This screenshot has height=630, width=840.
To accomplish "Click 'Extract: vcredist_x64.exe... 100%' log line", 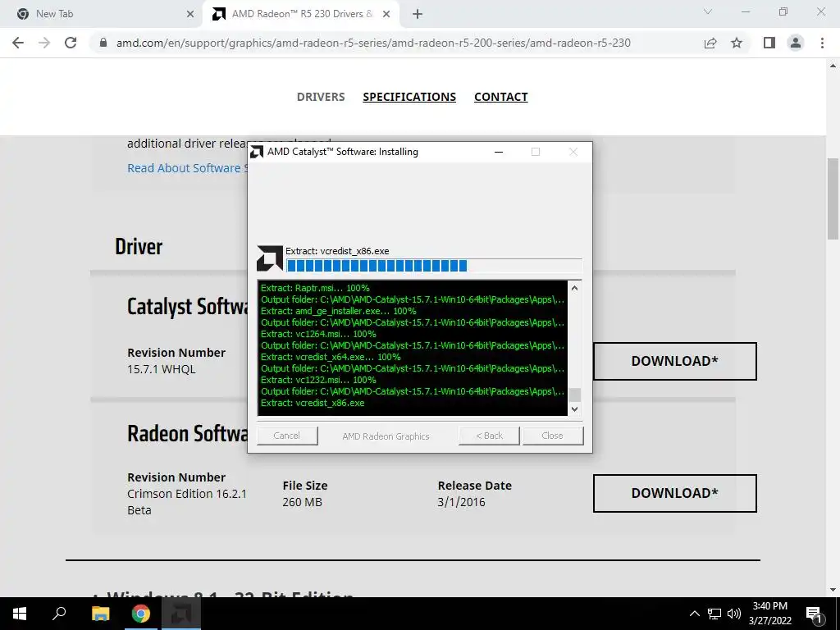I will click(331, 357).
